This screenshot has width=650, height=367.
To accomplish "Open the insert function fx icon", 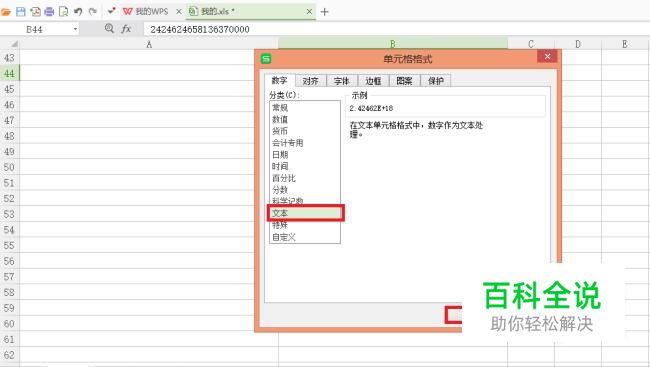I will pos(126,29).
